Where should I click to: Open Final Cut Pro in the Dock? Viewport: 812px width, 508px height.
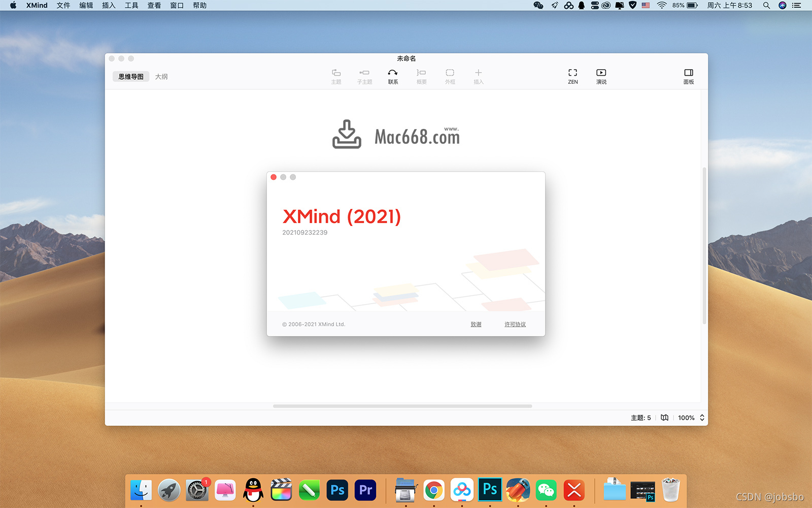click(x=281, y=490)
